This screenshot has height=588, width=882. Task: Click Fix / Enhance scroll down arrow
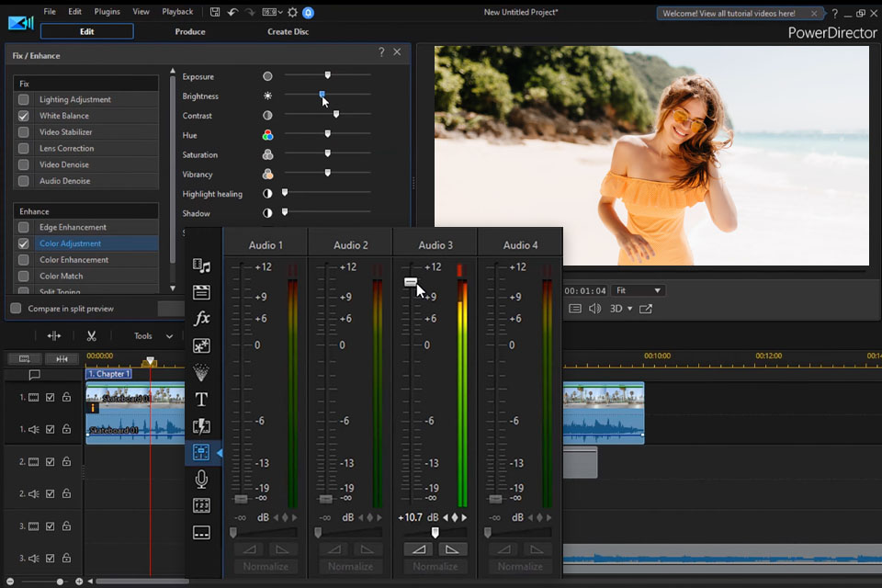point(173,288)
